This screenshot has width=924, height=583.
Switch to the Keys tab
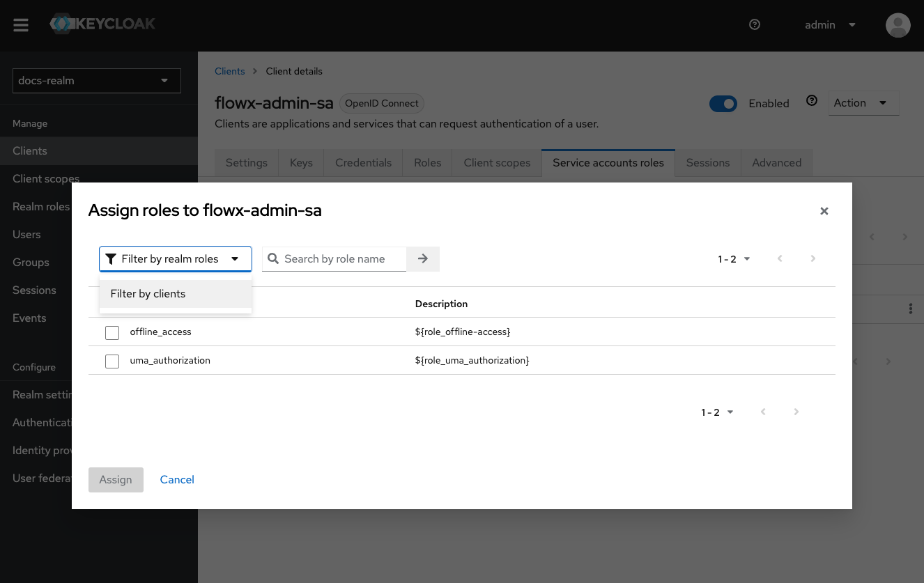301,163
